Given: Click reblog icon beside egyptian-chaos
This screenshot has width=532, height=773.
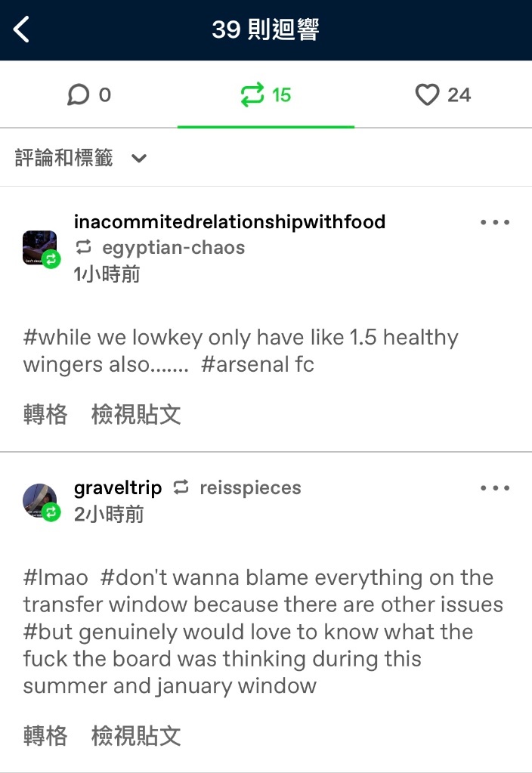Looking at the screenshot, I should coord(84,247).
